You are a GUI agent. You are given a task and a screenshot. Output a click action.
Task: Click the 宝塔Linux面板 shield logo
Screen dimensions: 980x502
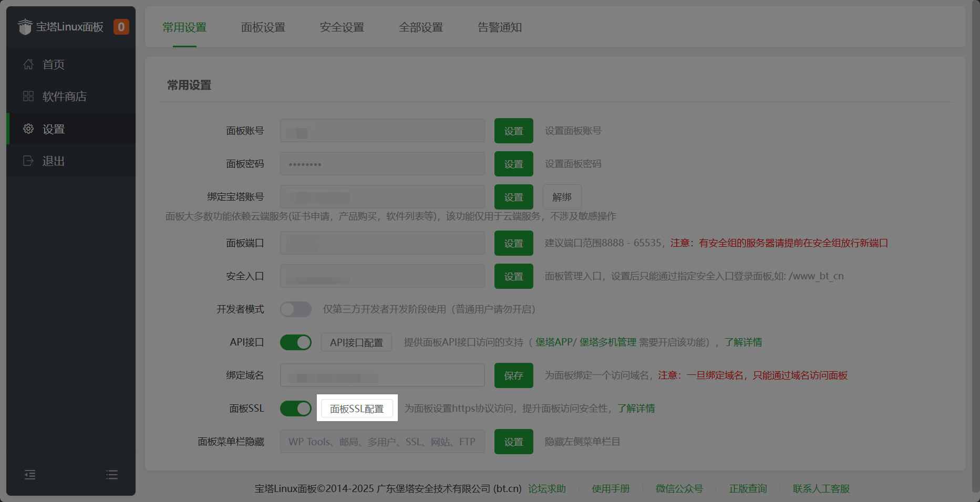tap(25, 26)
